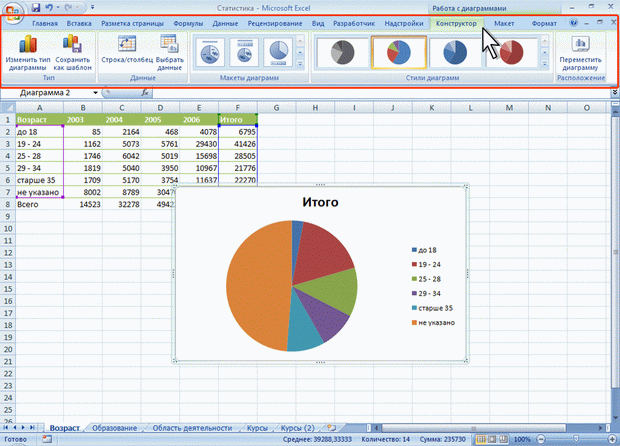Open the Name Box dropdown
The image size is (620, 446).
(95, 93)
